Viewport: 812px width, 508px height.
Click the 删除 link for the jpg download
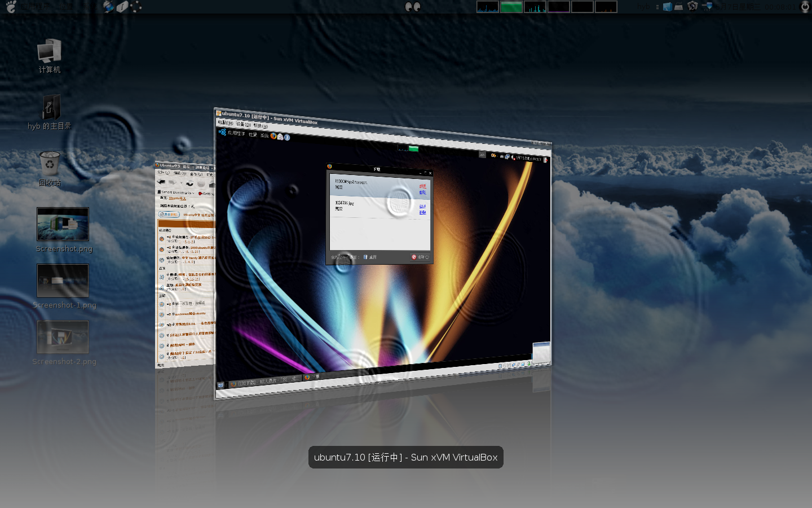(422, 212)
